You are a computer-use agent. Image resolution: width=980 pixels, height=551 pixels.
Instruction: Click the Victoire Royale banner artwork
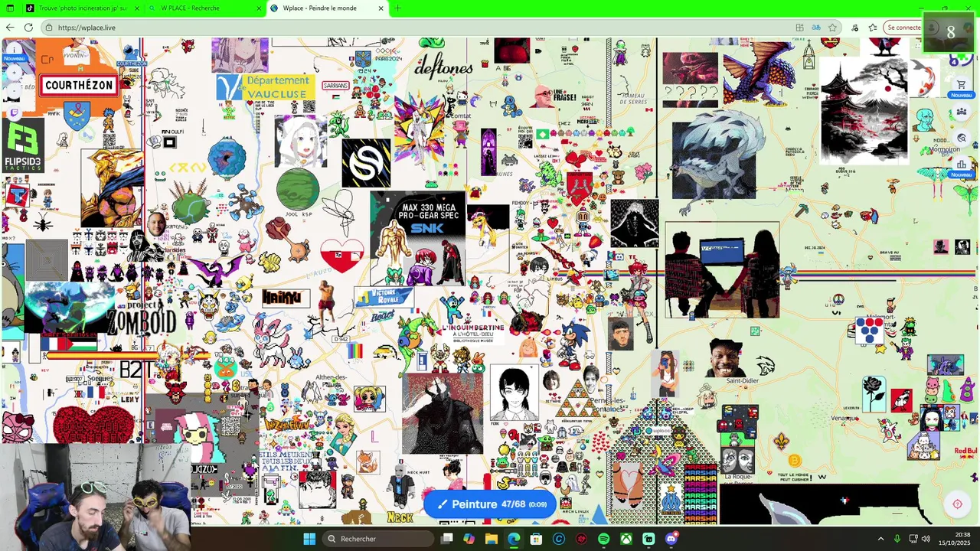(x=384, y=296)
